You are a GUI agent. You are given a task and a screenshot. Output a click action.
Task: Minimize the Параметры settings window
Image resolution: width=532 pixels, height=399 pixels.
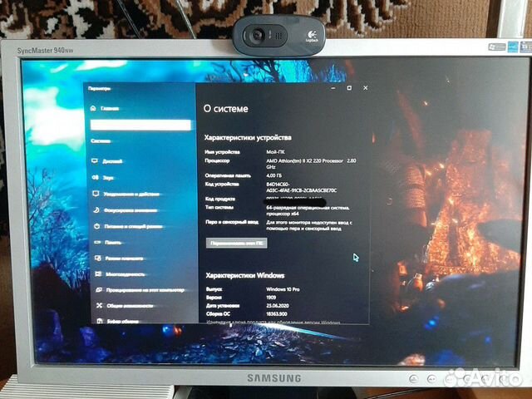[x=333, y=88]
